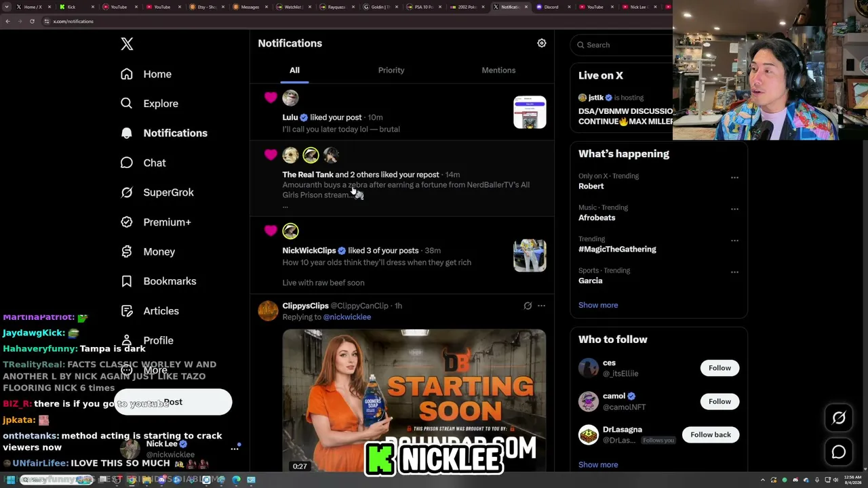Open Nick Lee account switcher menu

coord(235,449)
